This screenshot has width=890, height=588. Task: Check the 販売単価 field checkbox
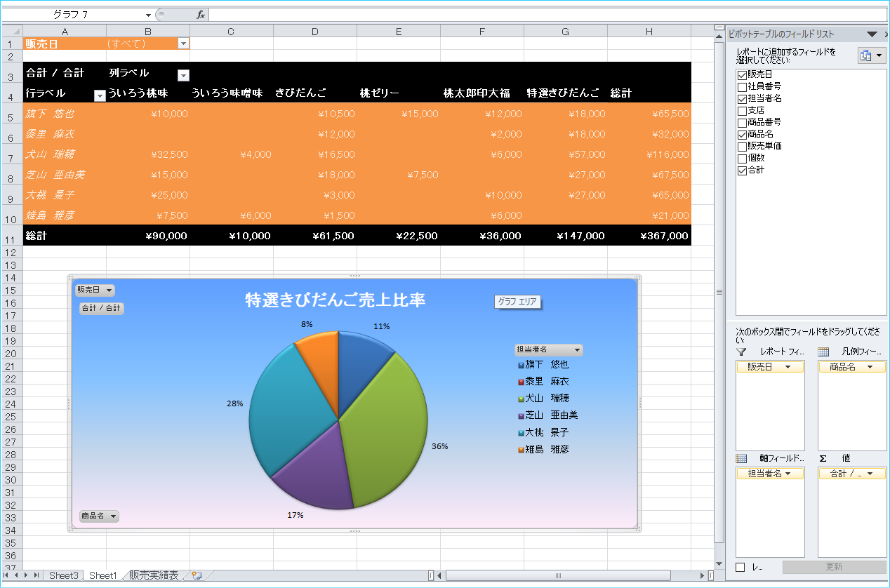pyautogui.click(x=742, y=146)
